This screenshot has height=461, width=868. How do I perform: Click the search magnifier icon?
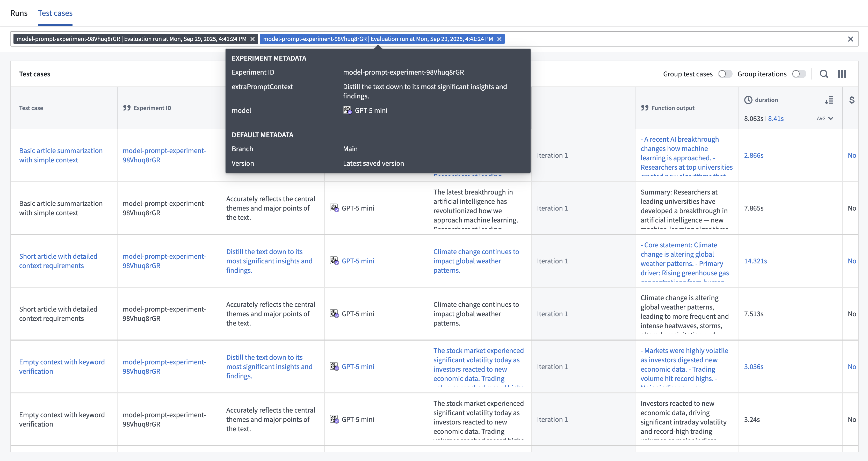pos(824,74)
